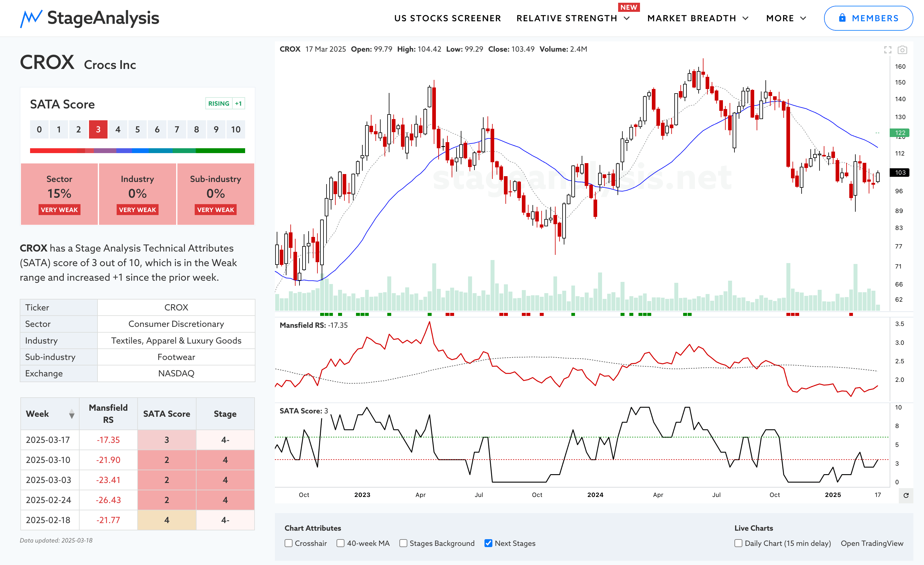Image resolution: width=924 pixels, height=565 pixels.
Task: Click the SATA Score column header
Action: click(x=167, y=414)
